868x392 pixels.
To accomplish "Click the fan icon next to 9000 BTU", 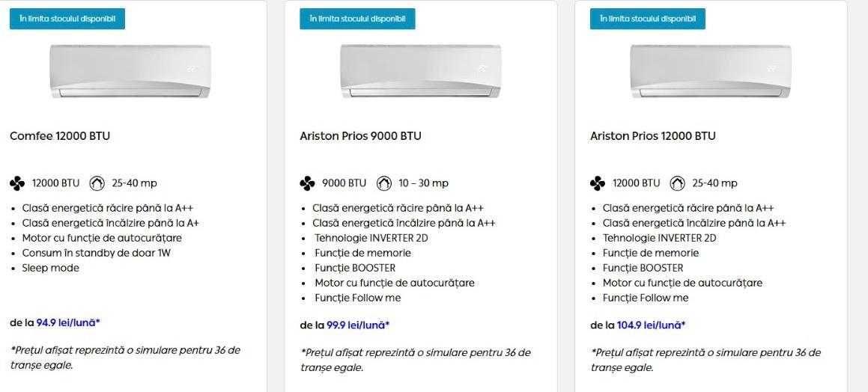I will [307, 183].
